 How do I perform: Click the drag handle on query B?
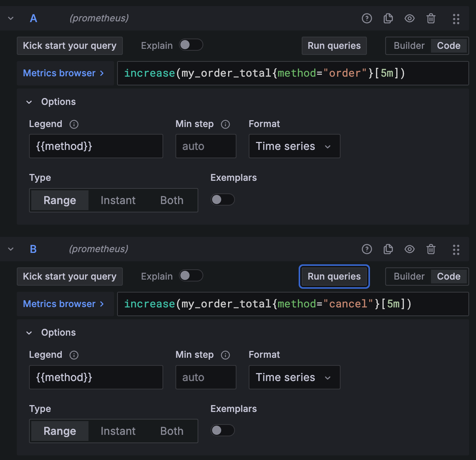click(x=456, y=249)
